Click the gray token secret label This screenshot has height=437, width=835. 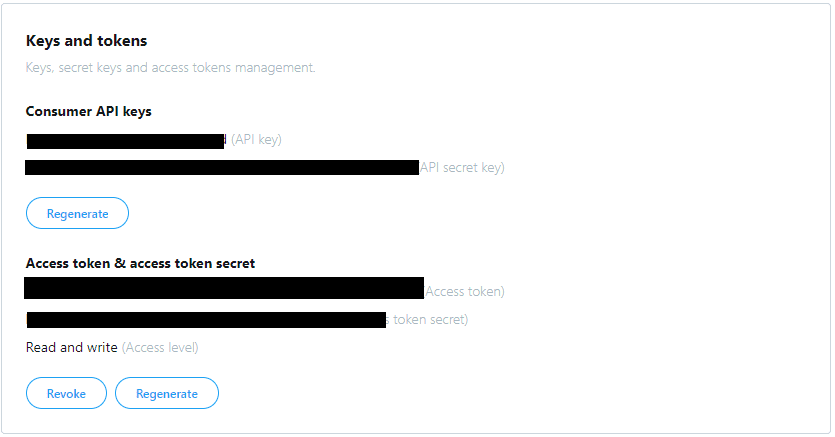428,319
